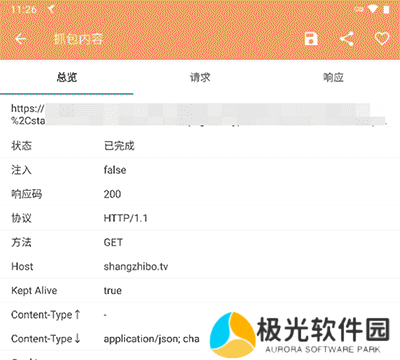Image resolution: width=400 pixels, height=360 pixels.
Task: Tap the 状态 label
Action: tap(21, 146)
